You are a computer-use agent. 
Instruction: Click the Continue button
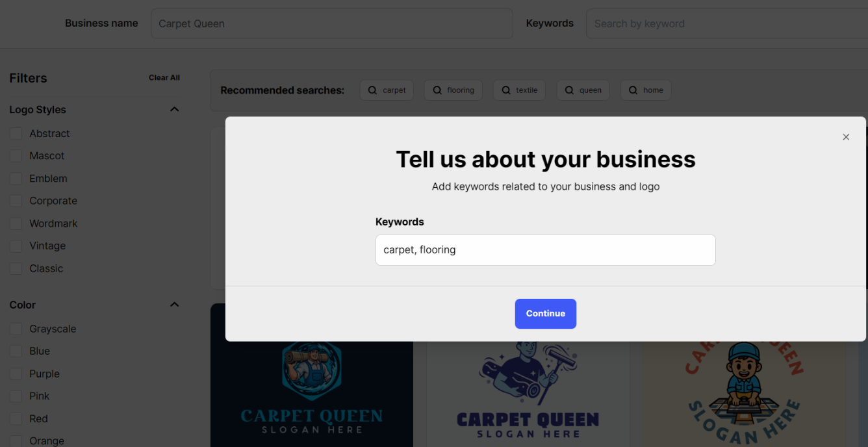(546, 314)
